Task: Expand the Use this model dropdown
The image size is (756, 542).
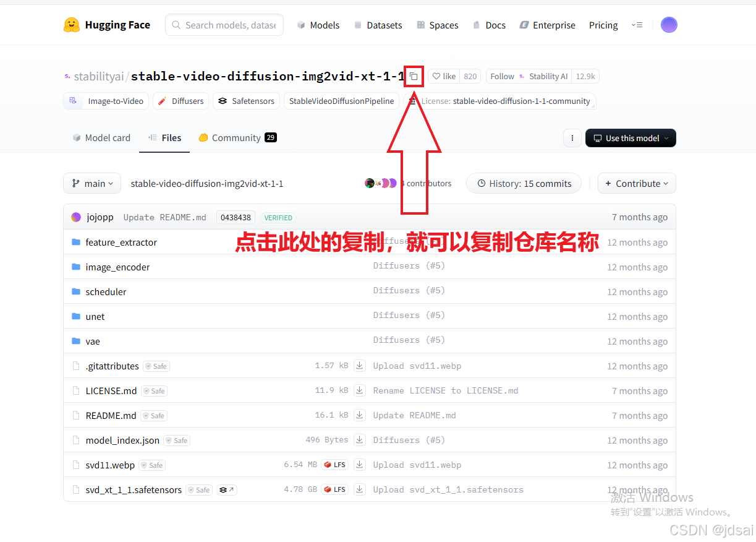Action: pyautogui.click(x=631, y=138)
